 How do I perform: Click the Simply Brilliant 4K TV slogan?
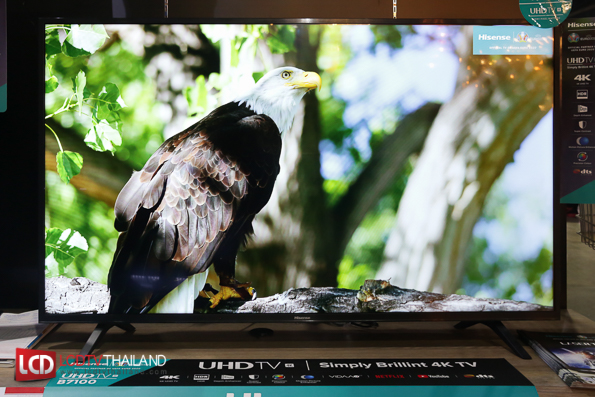click(397, 365)
